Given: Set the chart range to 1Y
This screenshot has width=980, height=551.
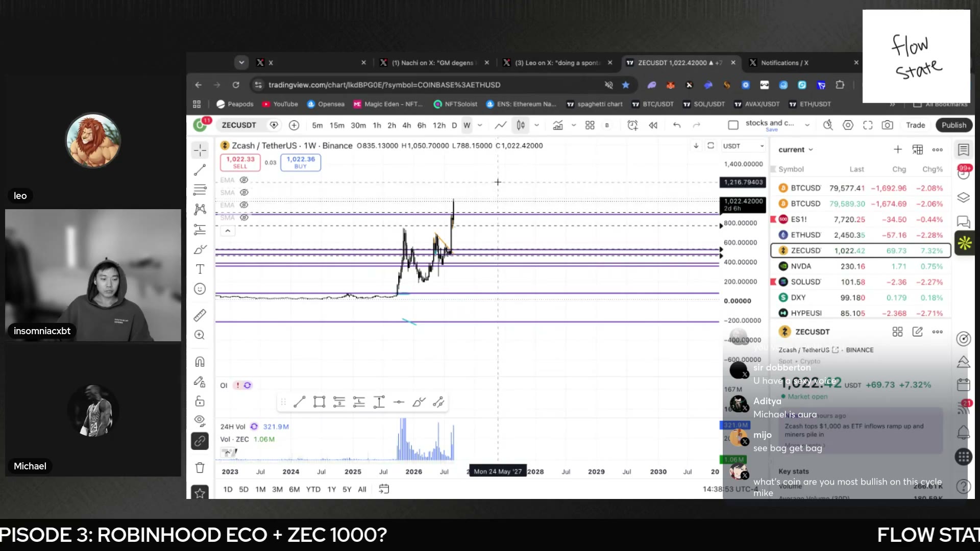Looking at the screenshot, I should tap(331, 489).
